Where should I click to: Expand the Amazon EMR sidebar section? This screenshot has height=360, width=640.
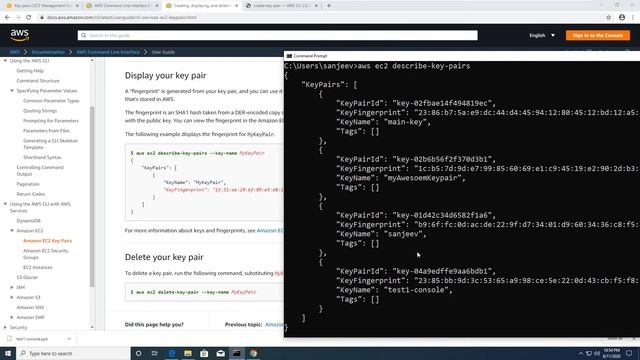pos(12,317)
